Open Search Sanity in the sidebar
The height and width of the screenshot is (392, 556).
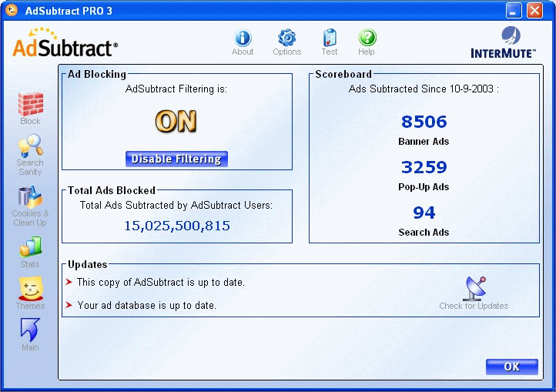pyautogui.click(x=31, y=155)
